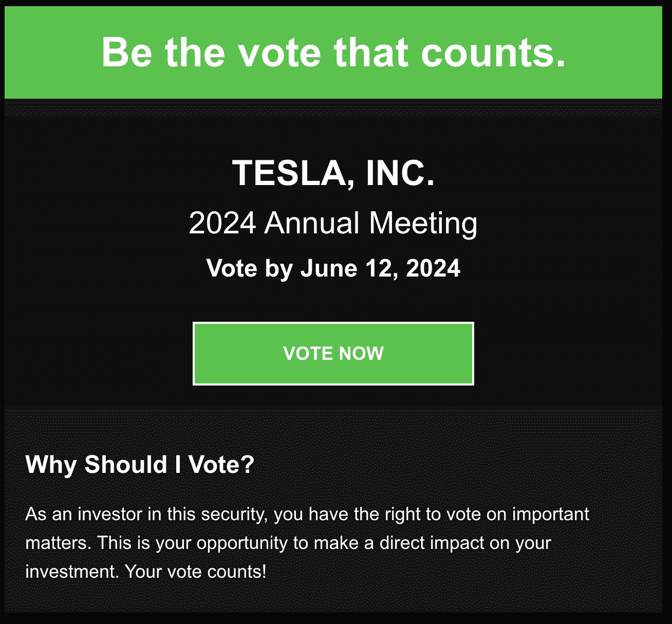
Task: Click the "Be the vote that counts." banner
Action: 333,52
